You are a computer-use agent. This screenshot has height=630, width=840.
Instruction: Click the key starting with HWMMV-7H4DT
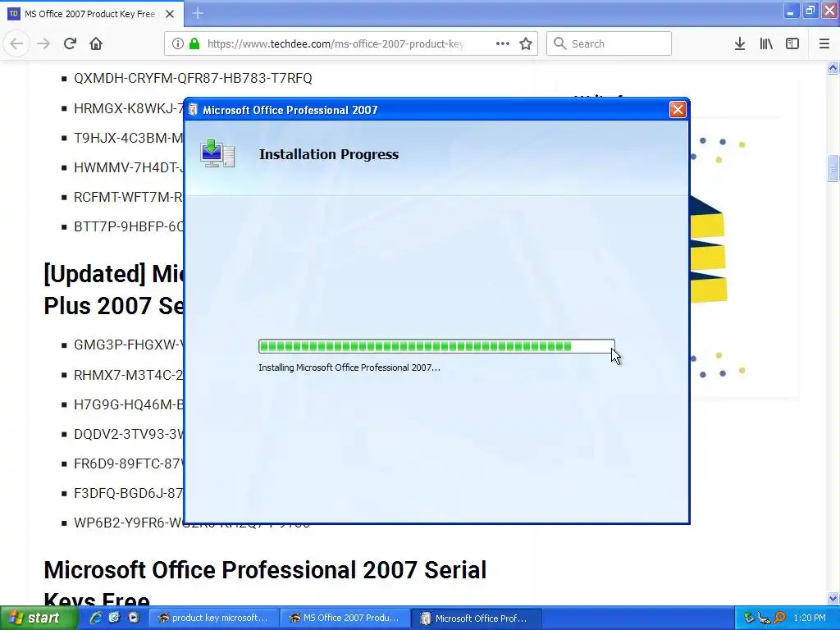coord(129,167)
